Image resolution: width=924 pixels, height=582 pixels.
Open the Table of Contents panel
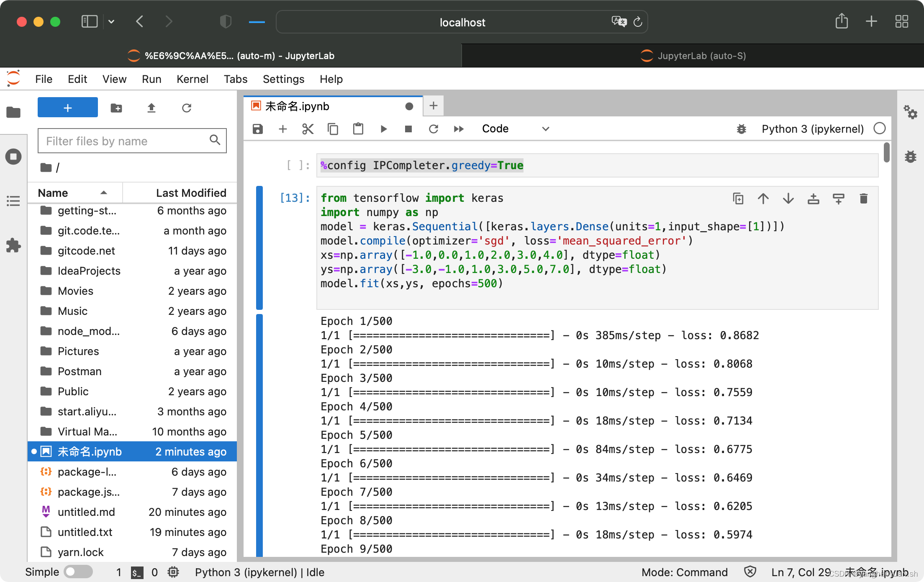point(13,201)
